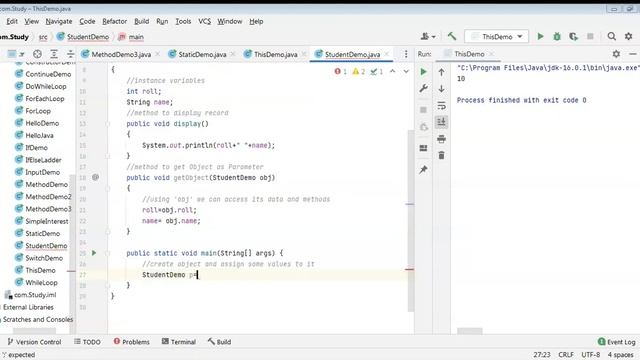Open layout restore icon in Run panel
Image resolution: width=640 pixels, height=360 pixels.
point(423,148)
